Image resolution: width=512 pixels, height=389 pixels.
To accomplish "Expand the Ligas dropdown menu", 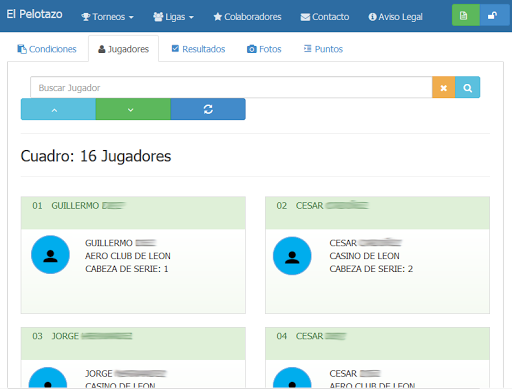I will 173,17.
